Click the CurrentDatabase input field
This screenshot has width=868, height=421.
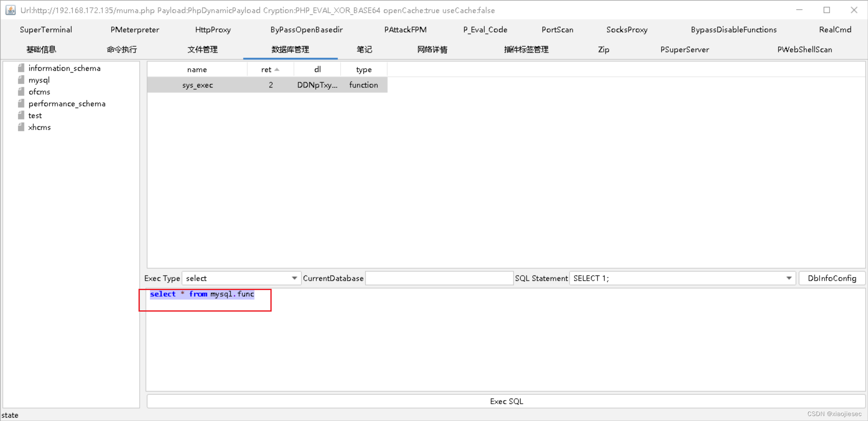pyautogui.click(x=438, y=278)
